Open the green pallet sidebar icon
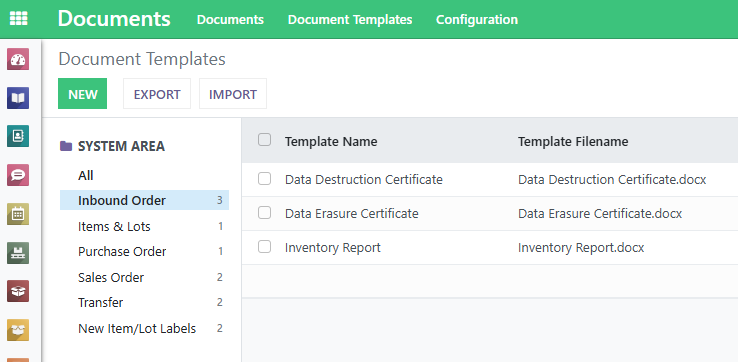The width and height of the screenshot is (738, 362). pos(18,253)
